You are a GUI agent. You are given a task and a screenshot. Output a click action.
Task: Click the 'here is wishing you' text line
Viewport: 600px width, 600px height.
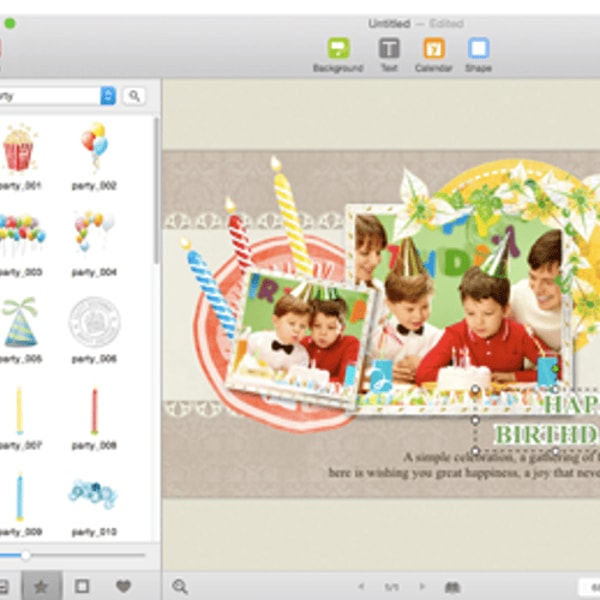pos(464,473)
